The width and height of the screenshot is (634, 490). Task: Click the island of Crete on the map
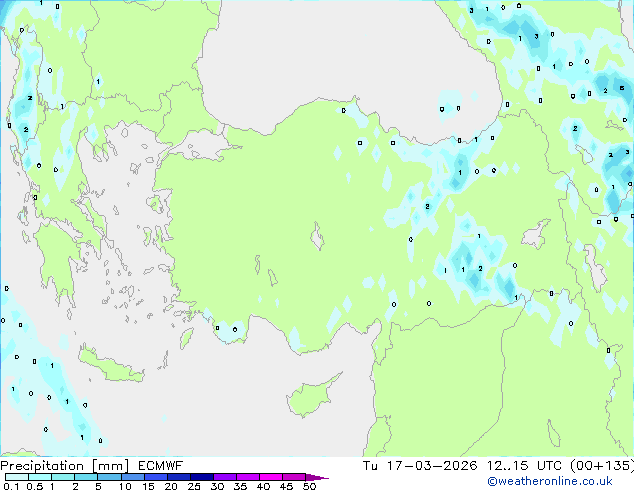click(110, 365)
